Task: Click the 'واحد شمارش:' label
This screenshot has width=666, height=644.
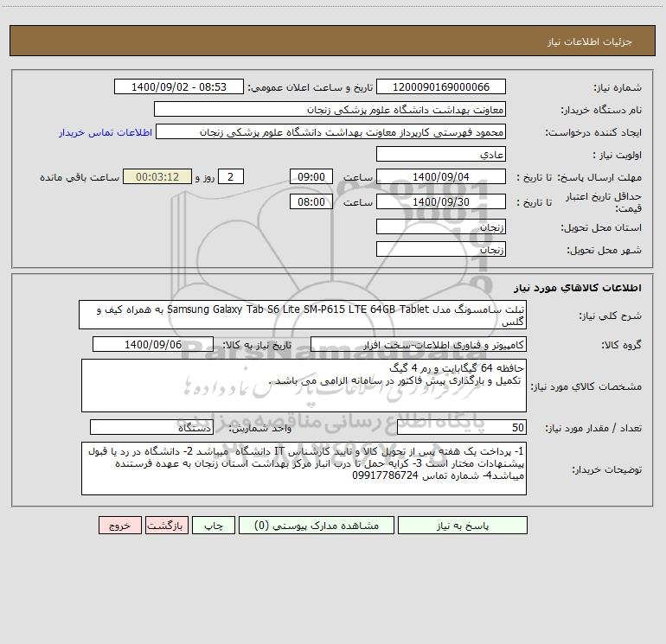Action: [x=260, y=428]
